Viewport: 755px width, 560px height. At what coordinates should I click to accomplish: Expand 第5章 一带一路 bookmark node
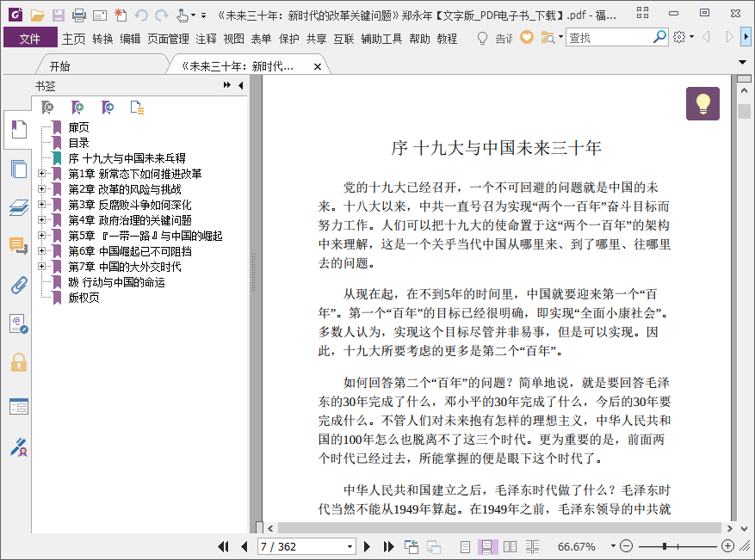(42, 235)
